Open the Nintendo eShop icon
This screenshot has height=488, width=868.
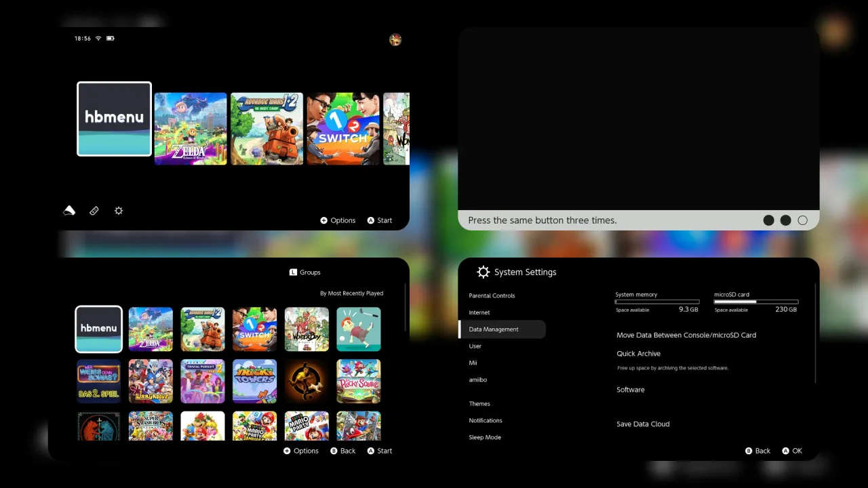[94, 211]
